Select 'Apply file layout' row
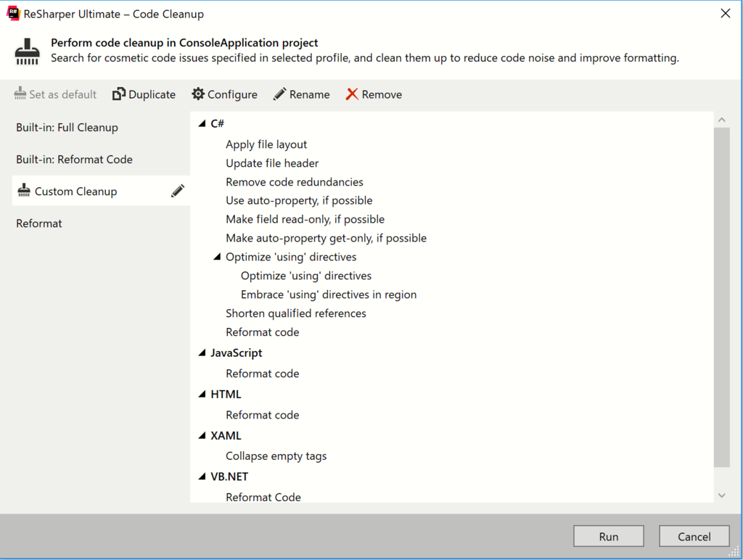This screenshot has width=743, height=560. pos(266,144)
